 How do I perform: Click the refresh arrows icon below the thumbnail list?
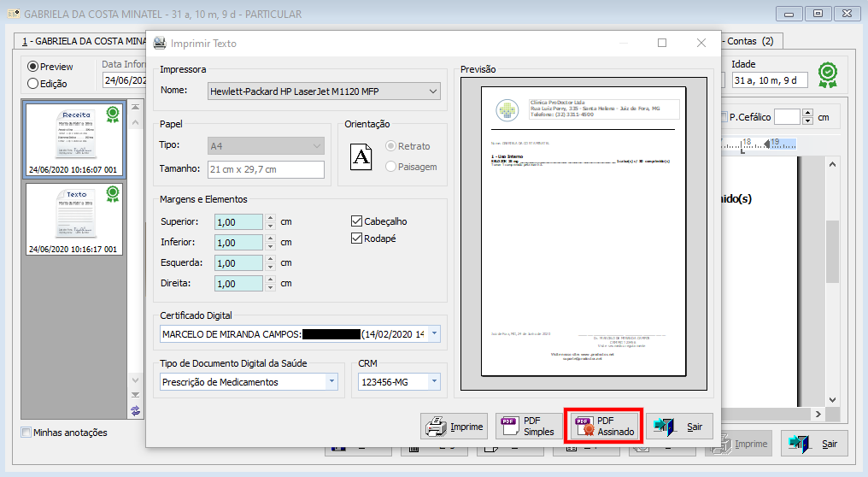pyautogui.click(x=136, y=410)
